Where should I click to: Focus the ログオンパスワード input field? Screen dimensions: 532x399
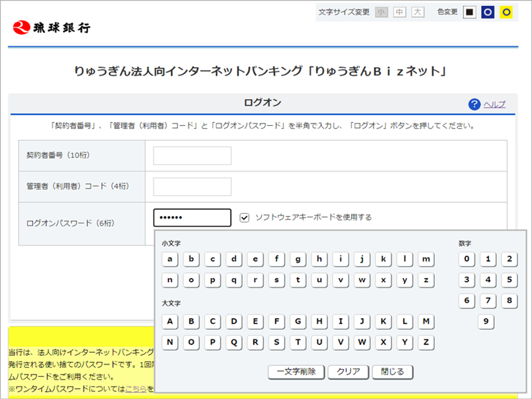tap(192, 217)
